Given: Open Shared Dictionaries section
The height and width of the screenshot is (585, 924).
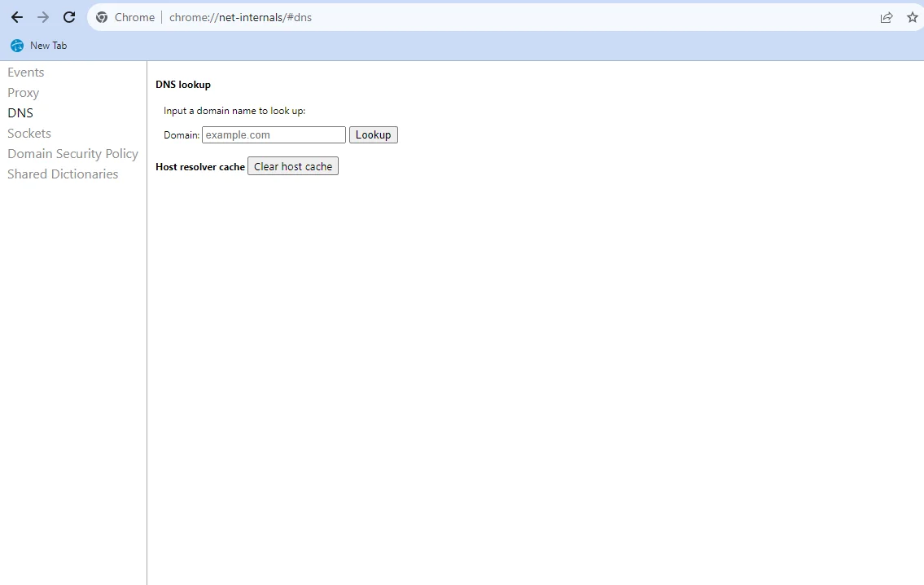Looking at the screenshot, I should pyautogui.click(x=63, y=174).
